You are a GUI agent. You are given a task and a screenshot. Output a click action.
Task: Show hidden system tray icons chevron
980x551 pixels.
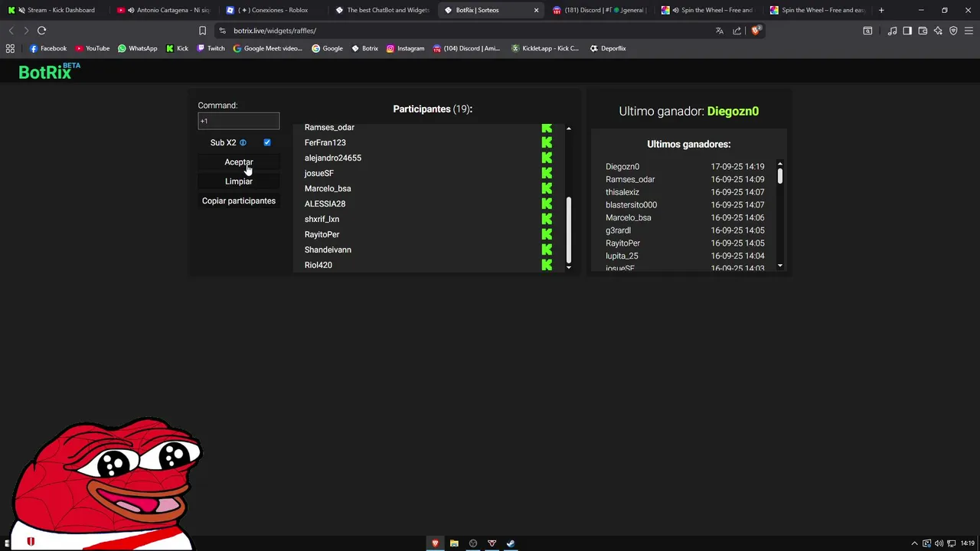[x=914, y=543]
